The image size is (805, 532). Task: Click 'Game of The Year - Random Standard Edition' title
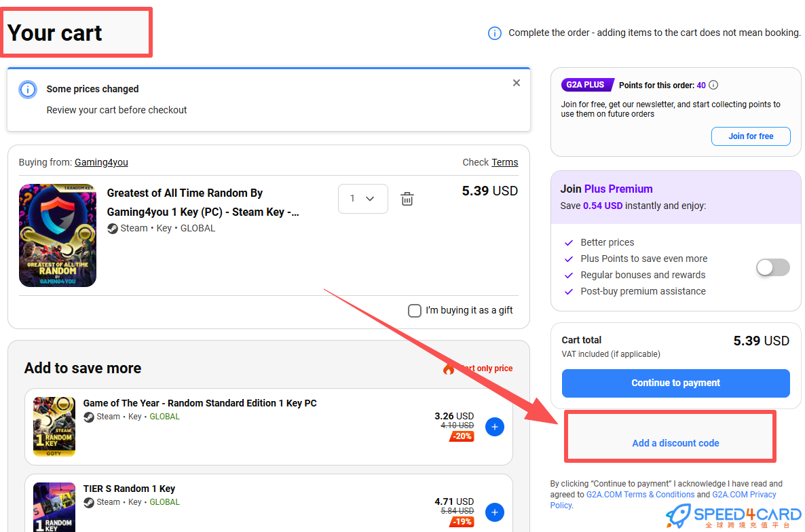(x=200, y=403)
